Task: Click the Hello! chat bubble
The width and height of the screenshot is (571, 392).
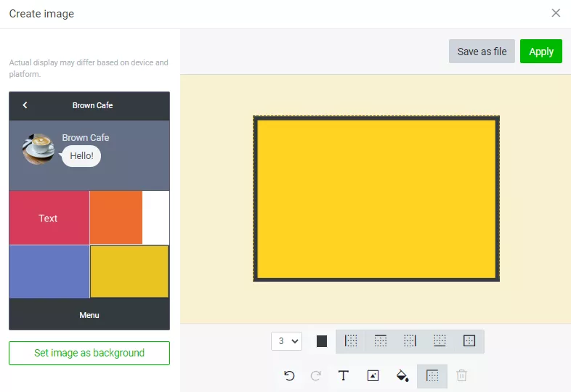Action: [x=81, y=156]
